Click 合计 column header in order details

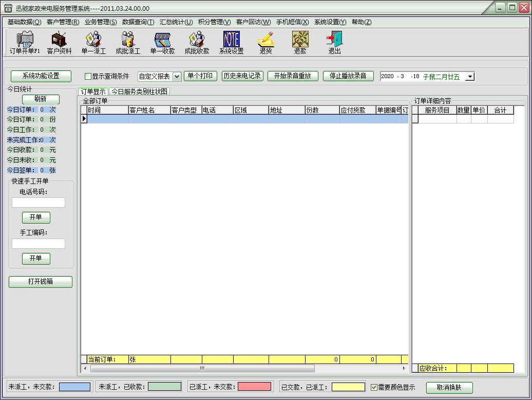pos(501,110)
